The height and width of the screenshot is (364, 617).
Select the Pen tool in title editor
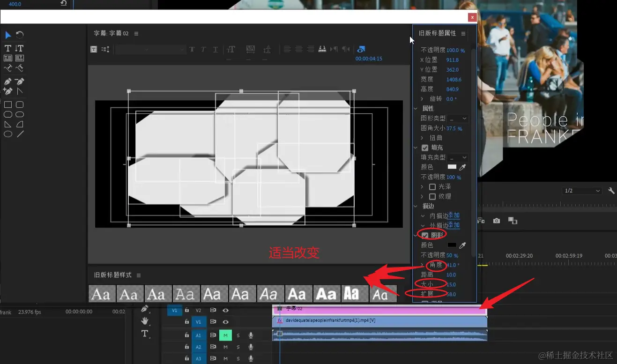8,82
